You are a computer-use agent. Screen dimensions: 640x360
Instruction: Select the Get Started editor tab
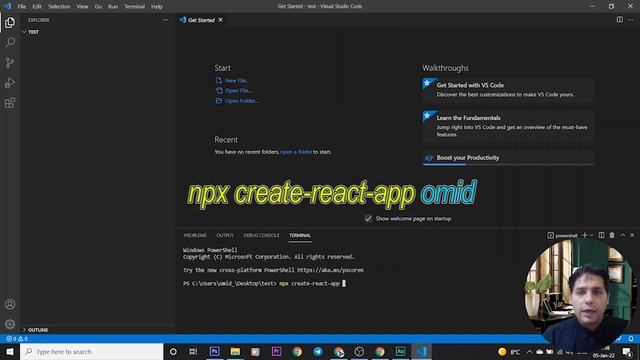tap(201, 20)
